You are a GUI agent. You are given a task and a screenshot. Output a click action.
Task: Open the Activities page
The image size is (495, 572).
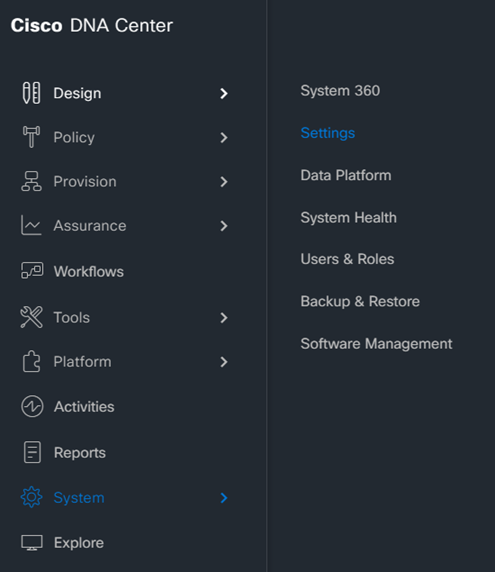coord(84,407)
